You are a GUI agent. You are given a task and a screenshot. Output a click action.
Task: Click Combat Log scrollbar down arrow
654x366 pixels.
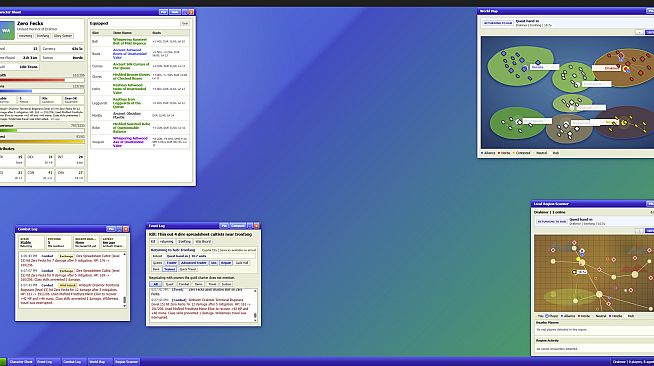click(124, 306)
